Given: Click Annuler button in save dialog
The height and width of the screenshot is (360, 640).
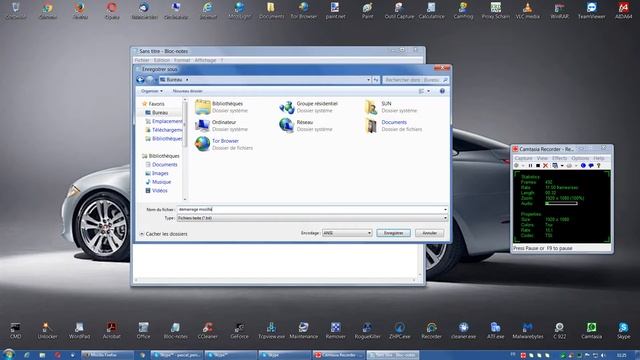Looking at the screenshot, I should click(x=429, y=233).
